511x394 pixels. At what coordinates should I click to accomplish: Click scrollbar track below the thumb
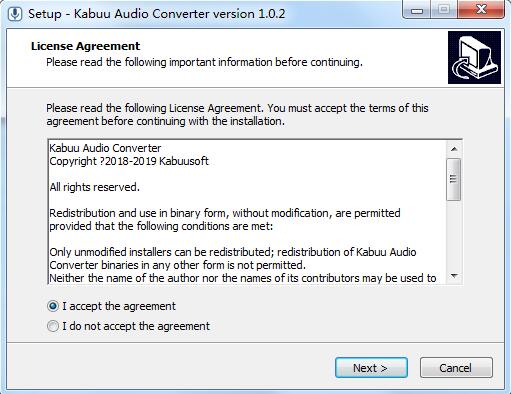point(454,234)
